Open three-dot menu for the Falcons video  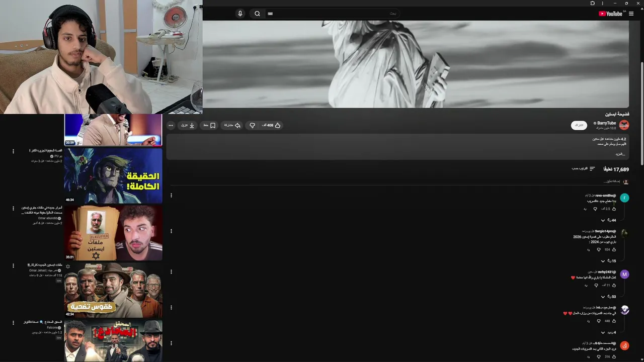(13, 323)
